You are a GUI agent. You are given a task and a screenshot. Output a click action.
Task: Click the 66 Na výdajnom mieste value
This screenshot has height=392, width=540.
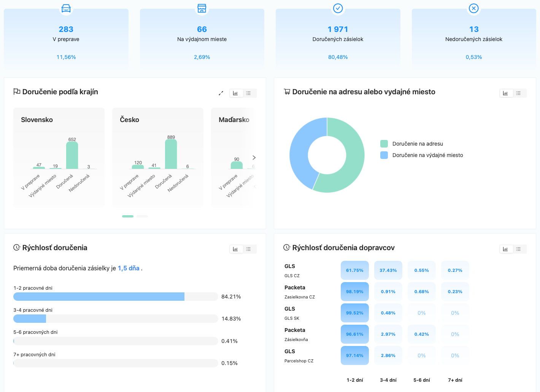click(x=202, y=29)
